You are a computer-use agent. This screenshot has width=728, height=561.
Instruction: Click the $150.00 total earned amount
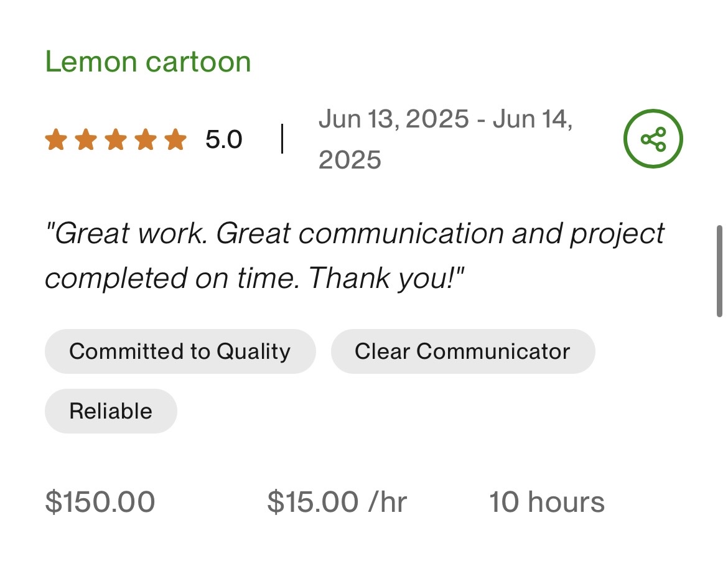point(100,502)
